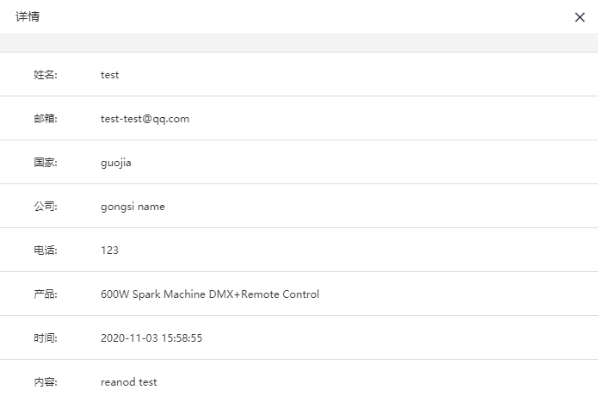
Task: Select the 国家 field label
Action: click(45, 162)
